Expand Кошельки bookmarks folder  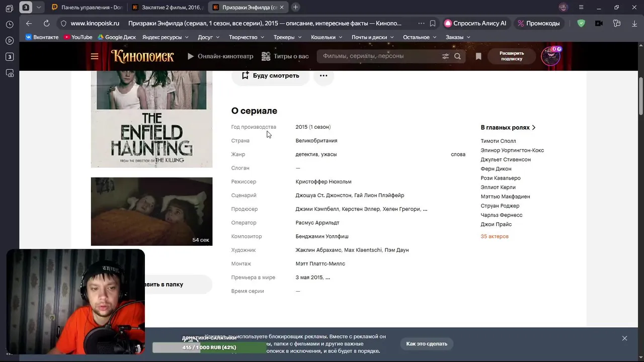[327, 37]
